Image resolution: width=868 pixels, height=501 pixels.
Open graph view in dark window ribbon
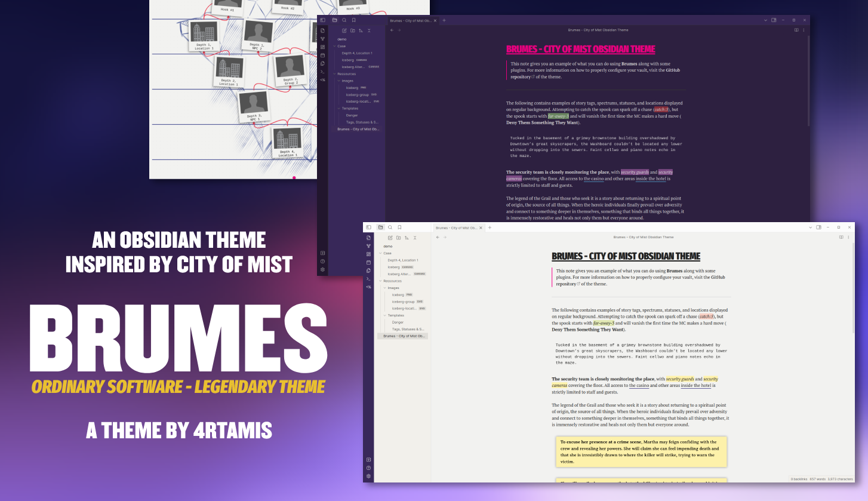click(323, 39)
